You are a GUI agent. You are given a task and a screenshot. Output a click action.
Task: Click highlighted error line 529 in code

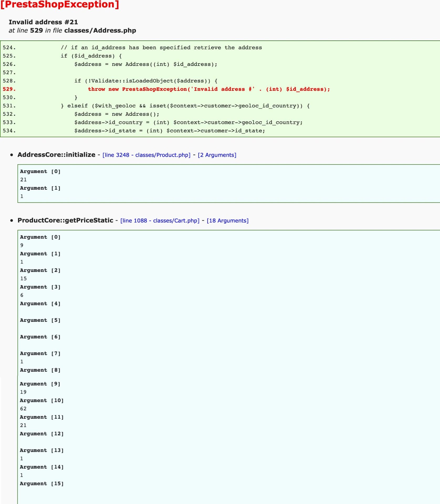tap(209, 89)
